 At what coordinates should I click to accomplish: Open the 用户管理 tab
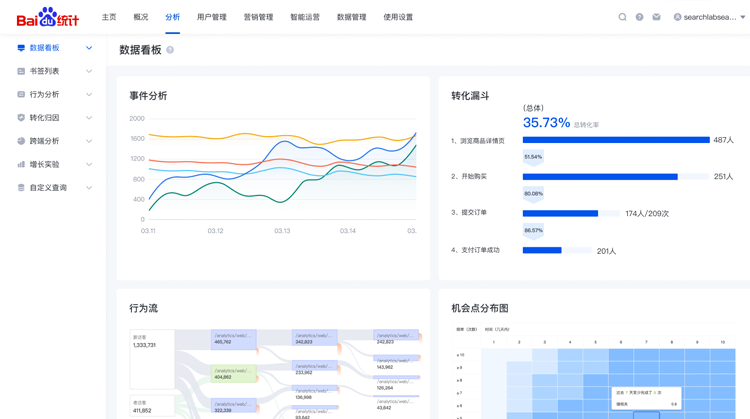212,17
